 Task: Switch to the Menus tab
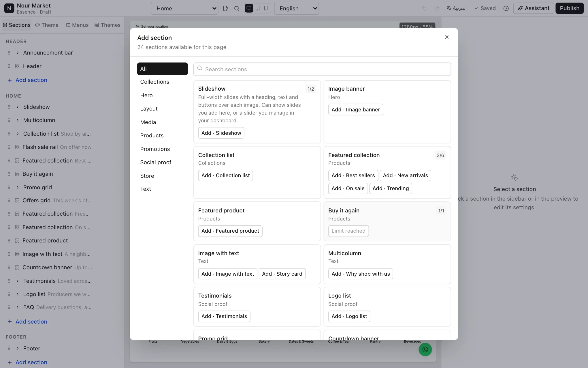77,25
